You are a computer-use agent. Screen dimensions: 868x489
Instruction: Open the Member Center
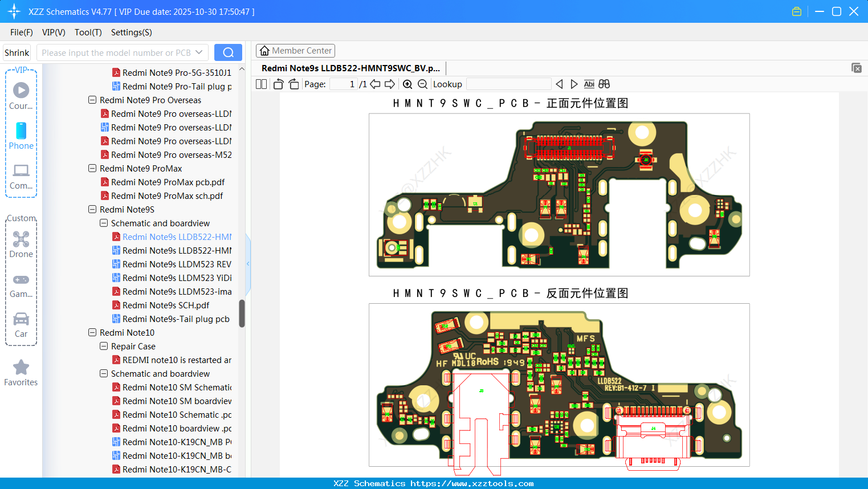coord(295,51)
